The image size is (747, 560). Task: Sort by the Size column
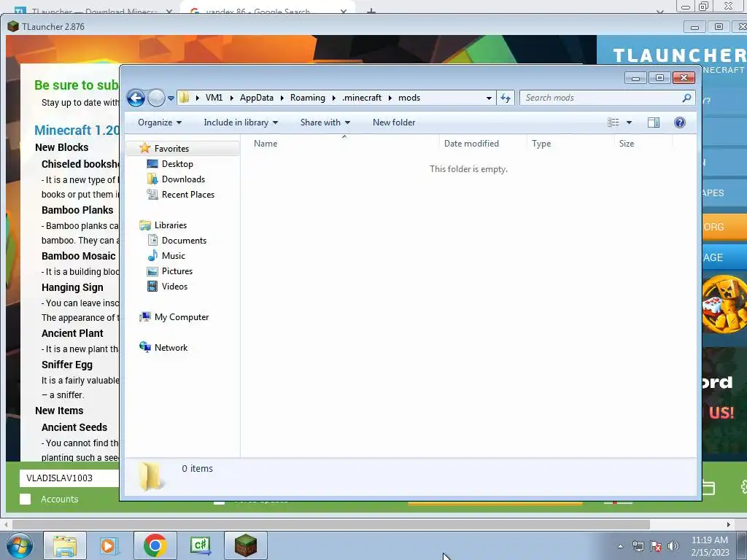click(643, 144)
